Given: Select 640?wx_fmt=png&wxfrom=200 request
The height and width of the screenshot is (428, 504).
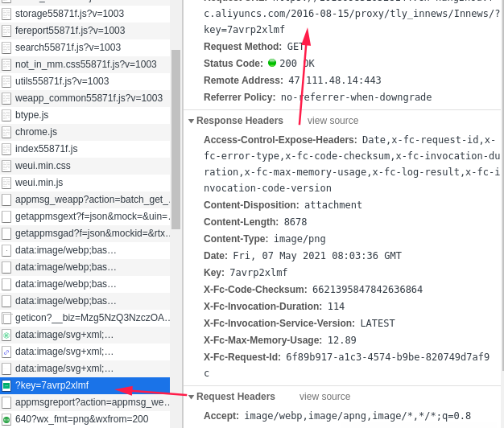Looking at the screenshot, I should pyautogui.click(x=85, y=419).
